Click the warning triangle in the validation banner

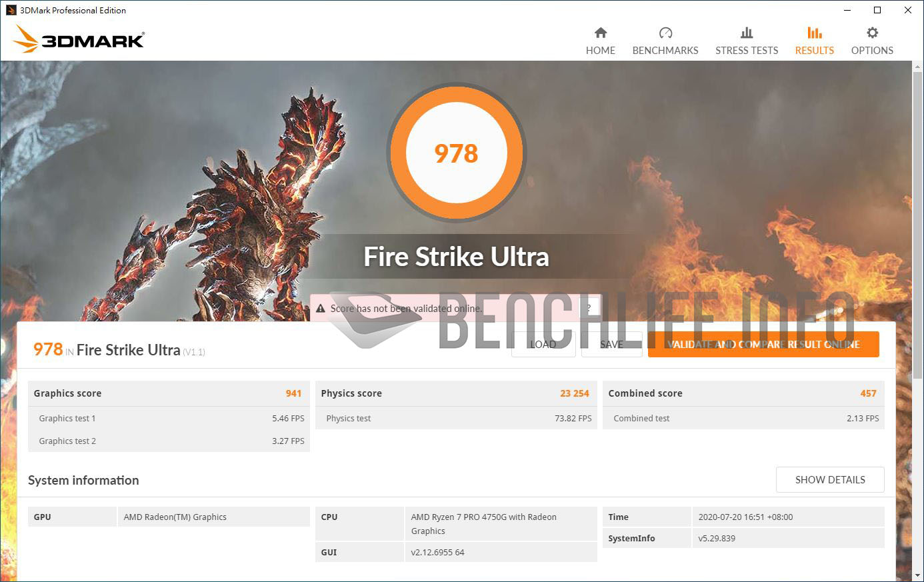tap(321, 308)
